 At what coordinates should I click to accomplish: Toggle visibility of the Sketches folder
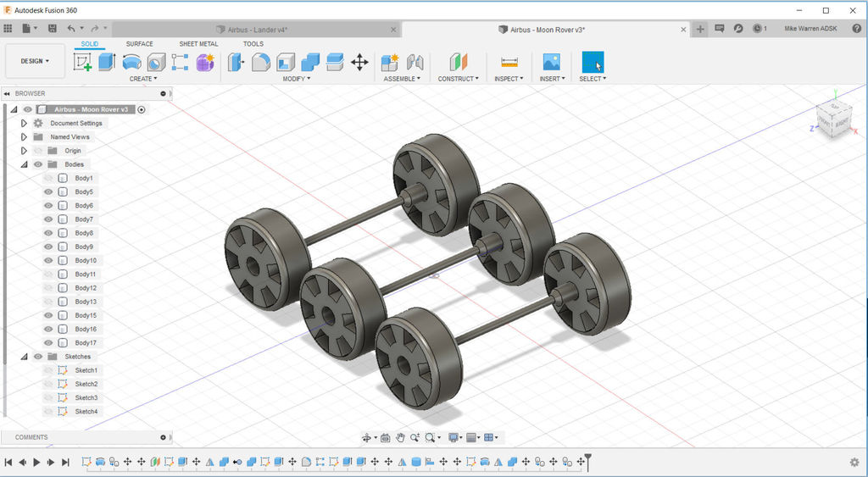pyautogui.click(x=37, y=357)
